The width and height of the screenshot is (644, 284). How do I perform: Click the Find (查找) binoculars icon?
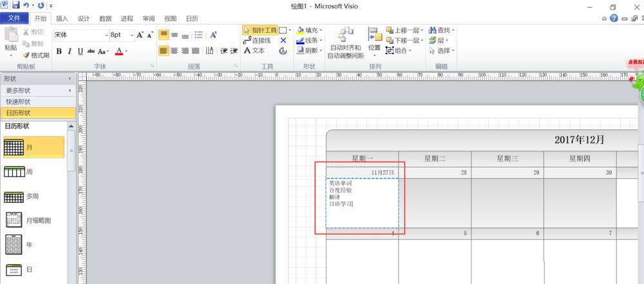[x=432, y=30]
